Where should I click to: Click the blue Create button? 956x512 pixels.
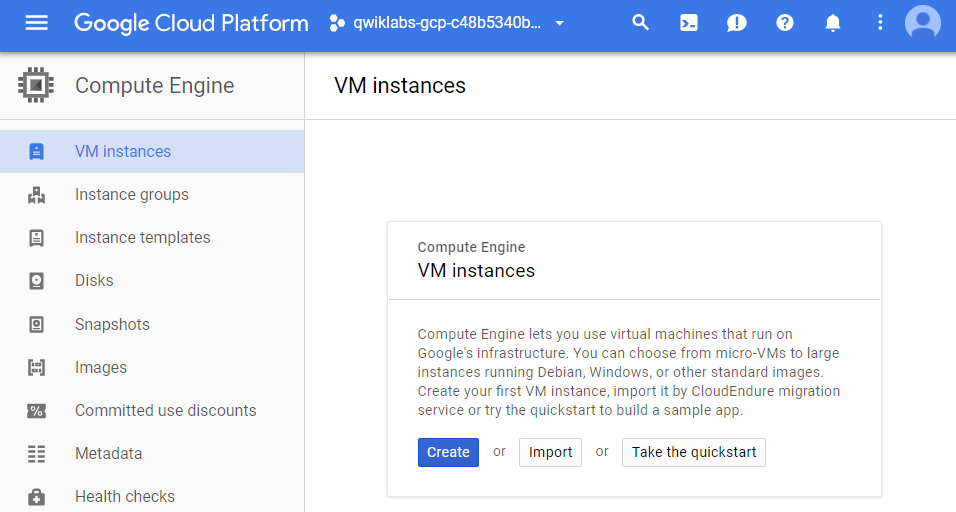pyautogui.click(x=448, y=452)
